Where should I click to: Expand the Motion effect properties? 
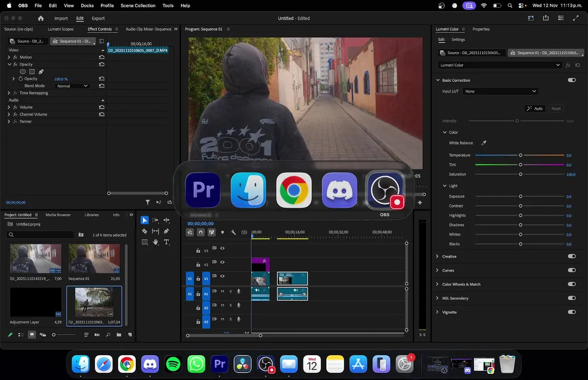point(9,57)
